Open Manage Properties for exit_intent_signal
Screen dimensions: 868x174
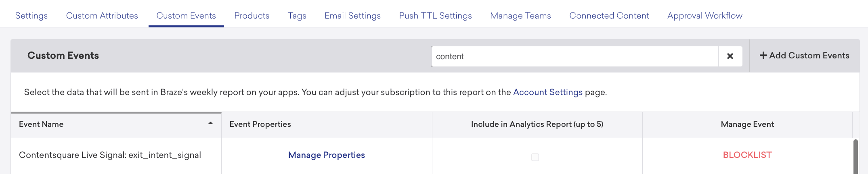coord(326,155)
